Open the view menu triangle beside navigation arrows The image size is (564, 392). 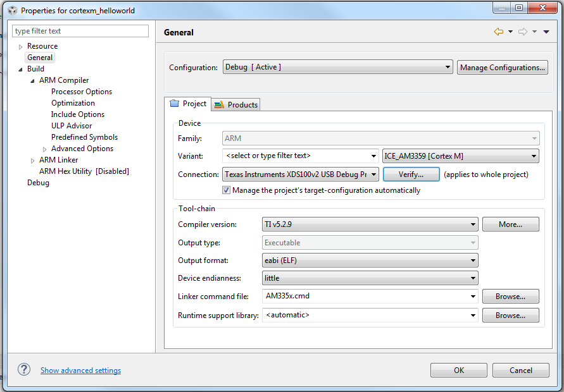click(x=545, y=30)
